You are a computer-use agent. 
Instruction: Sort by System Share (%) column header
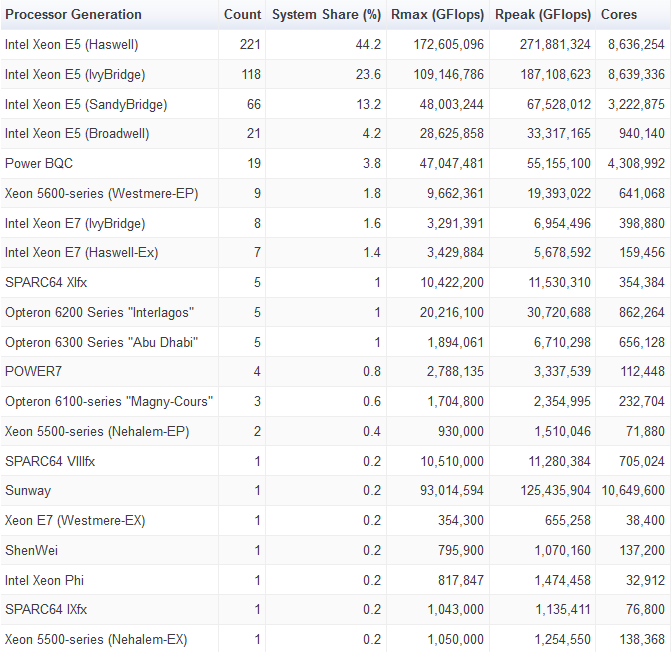[x=327, y=15]
